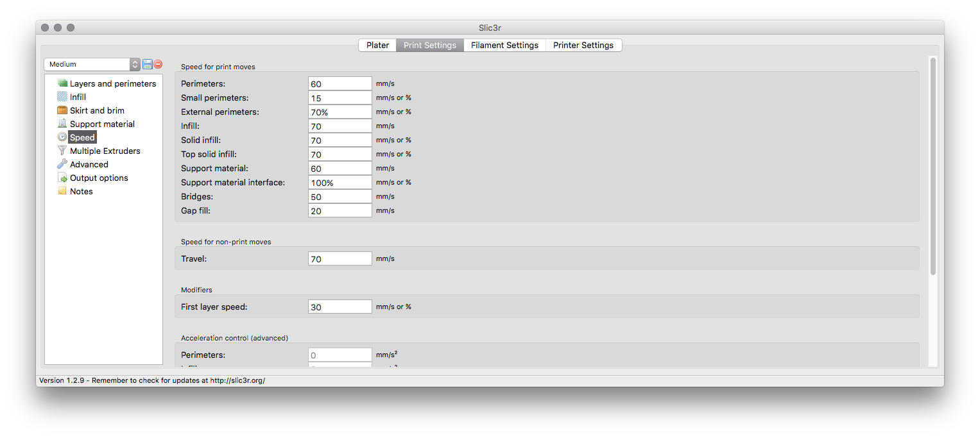Save the current print settings preset
The image size is (980, 438).
click(x=146, y=64)
